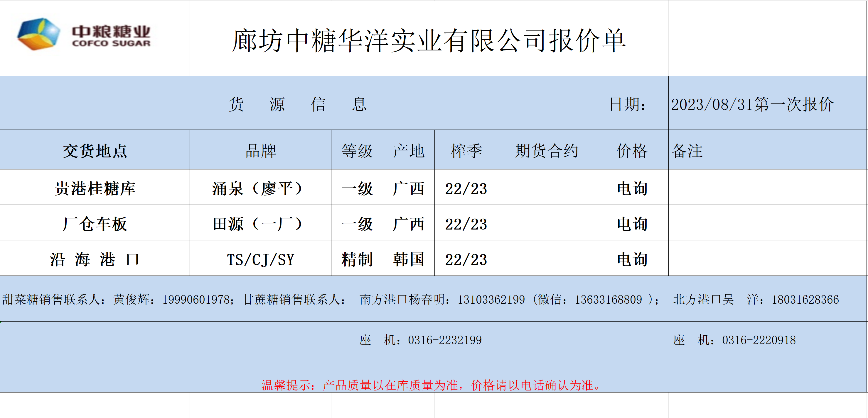Click landline number 0316-2220918
Viewport: 868px width, 418px height.
[x=759, y=340]
